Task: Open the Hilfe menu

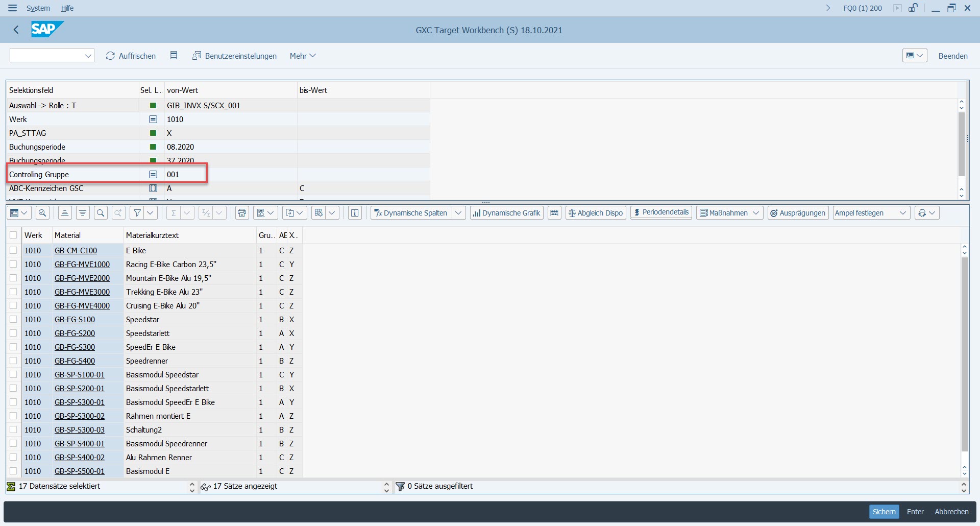Action: pyautogui.click(x=67, y=8)
